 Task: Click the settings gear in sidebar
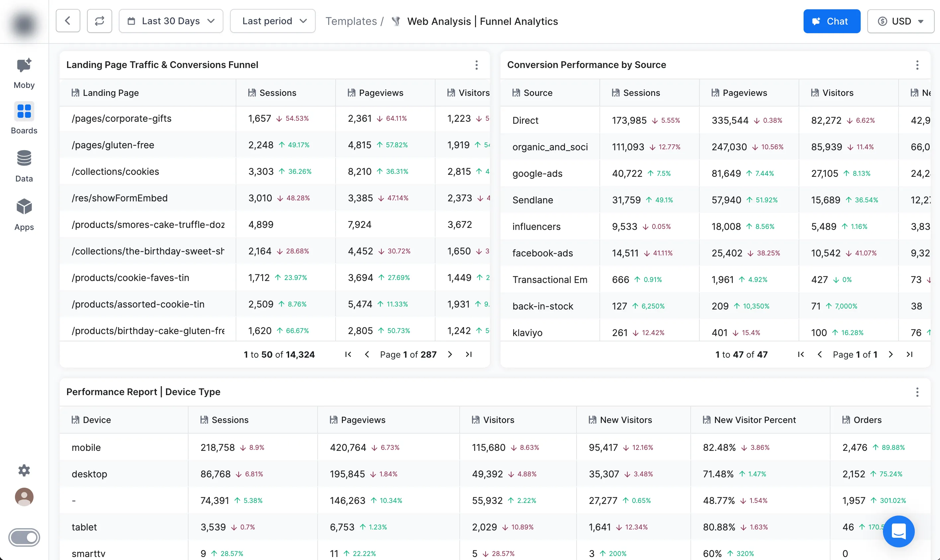point(24,470)
